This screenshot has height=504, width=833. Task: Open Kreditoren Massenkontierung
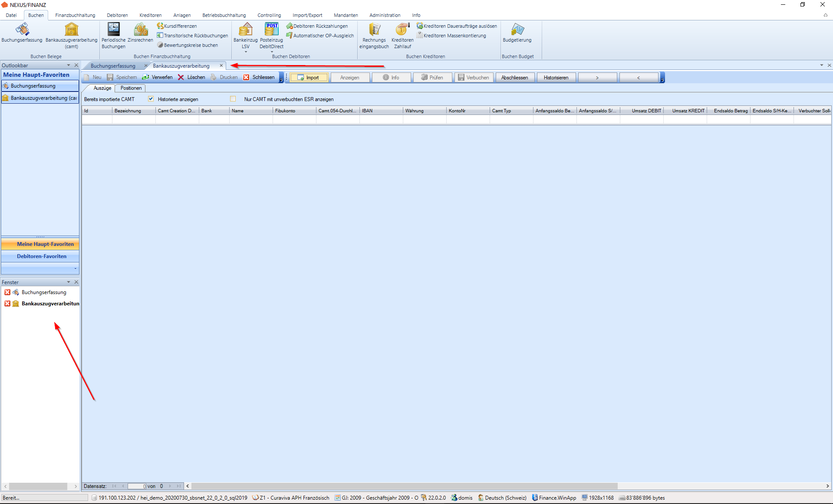click(451, 36)
